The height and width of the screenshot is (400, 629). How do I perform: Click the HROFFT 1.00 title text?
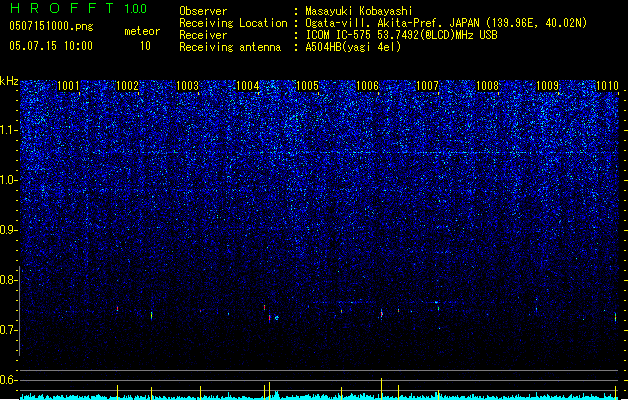(x=78, y=8)
